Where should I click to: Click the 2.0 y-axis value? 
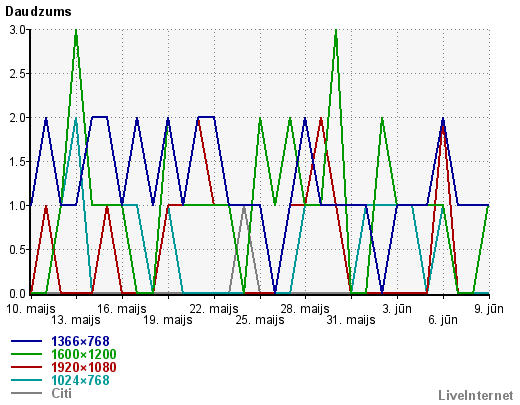(17, 118)
